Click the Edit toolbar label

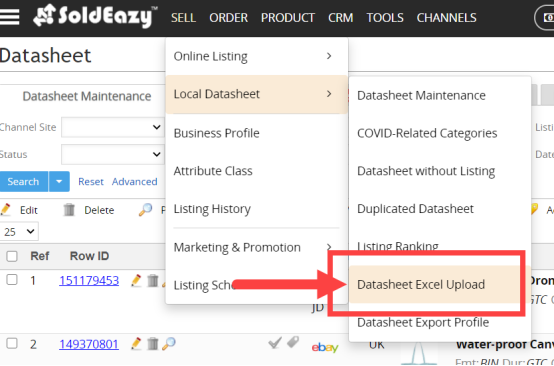pos(29,210)
